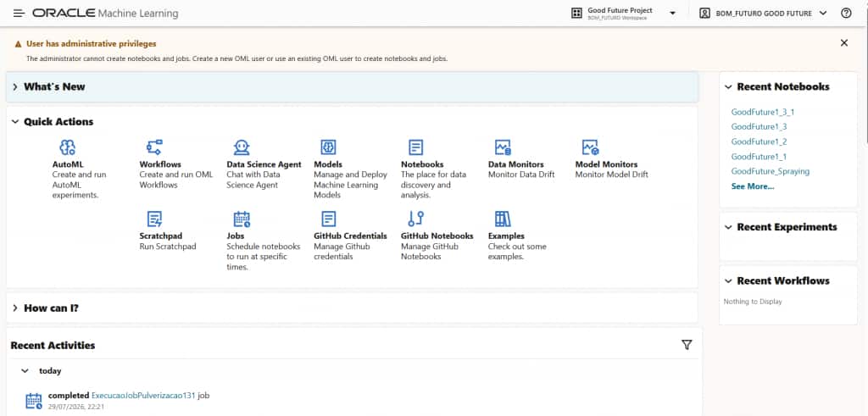Image resolution: width=868 pixels, height=416 pixels.
Task: Open the Data Monitors icon
Action: click(503, 147)
